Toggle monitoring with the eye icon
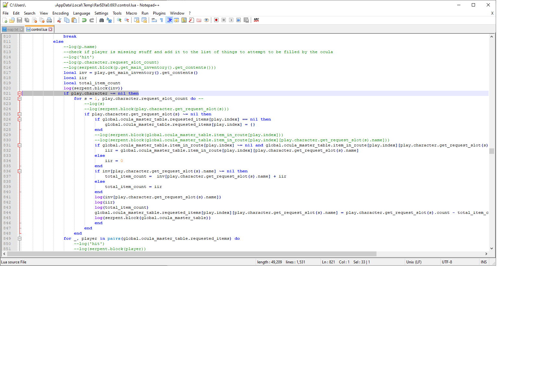Screen dimensions: 544x392 (206, 20)
